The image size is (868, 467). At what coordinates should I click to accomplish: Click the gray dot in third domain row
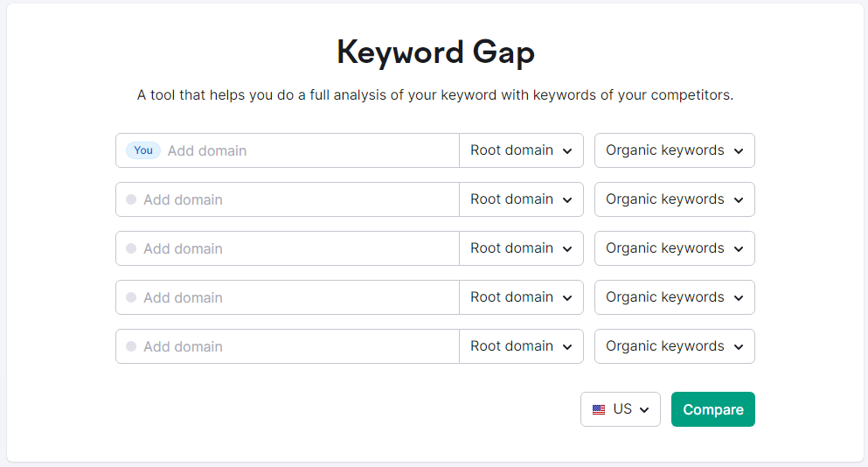click(x=131, y=248)
